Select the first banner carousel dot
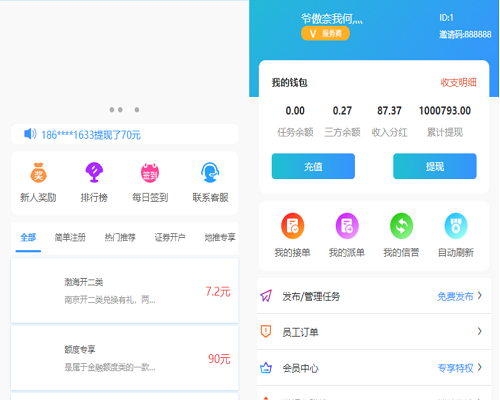Viewport: 500px width, 400px height. [x=112, y=110]
